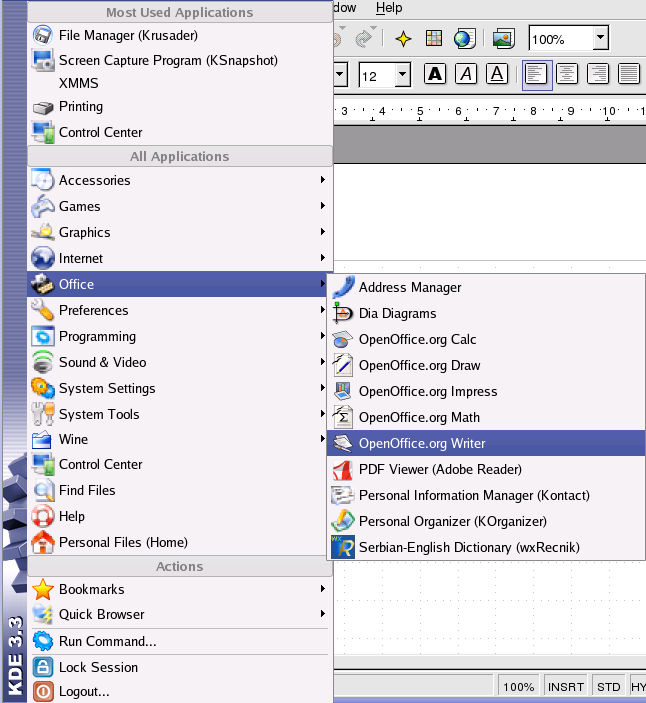646x703 pixels.
Task: Choose Logout... from the KDE menu
Action: tap(84, 691)
